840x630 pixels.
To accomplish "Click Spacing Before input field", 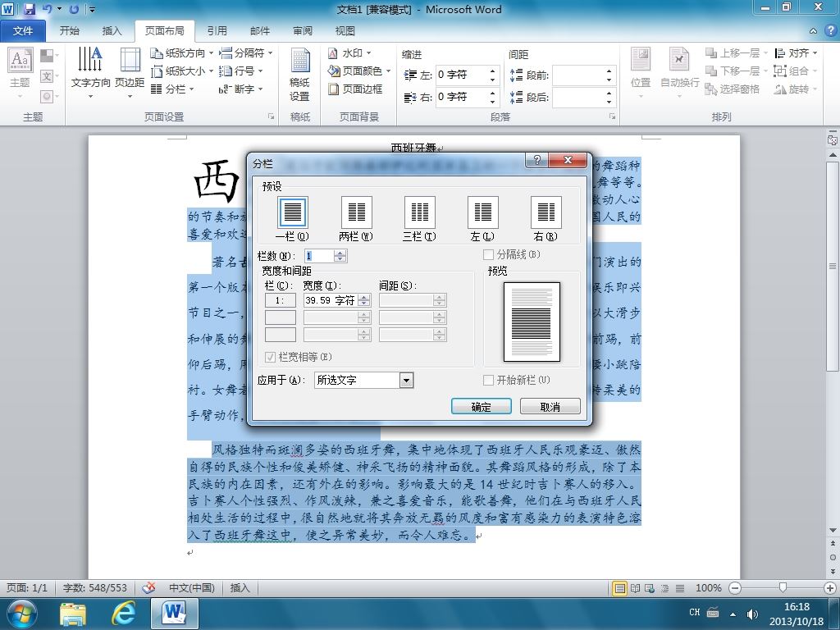I will pyautogui.click(x=578, y=75).
